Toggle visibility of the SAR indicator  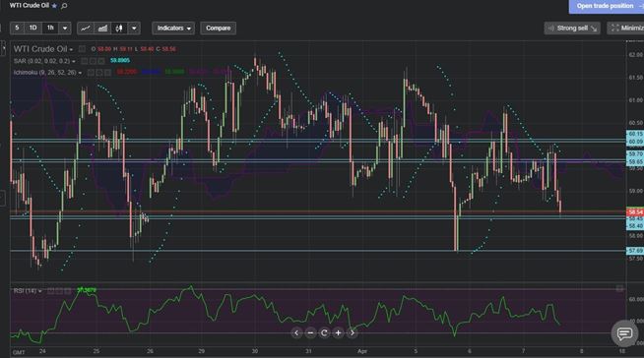tap(85, 61)
